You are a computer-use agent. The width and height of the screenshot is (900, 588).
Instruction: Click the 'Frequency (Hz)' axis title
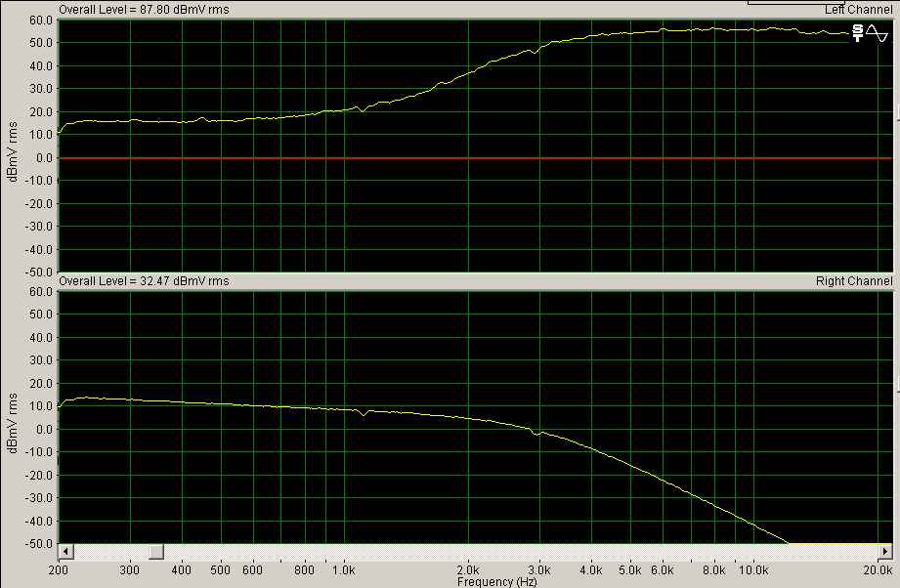click(497, 582)
